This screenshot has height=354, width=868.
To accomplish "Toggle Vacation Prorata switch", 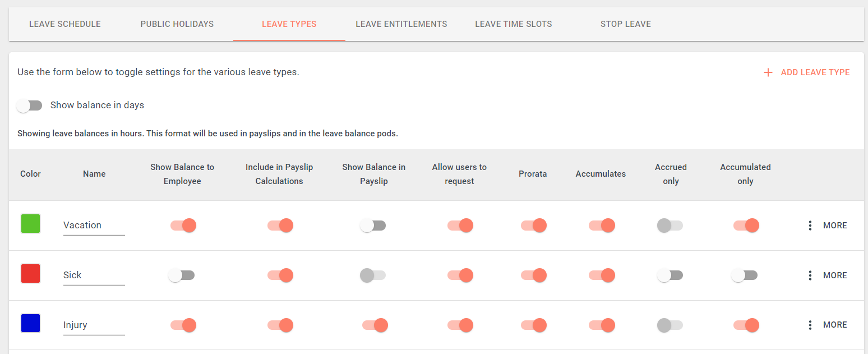I will [533, 226].
